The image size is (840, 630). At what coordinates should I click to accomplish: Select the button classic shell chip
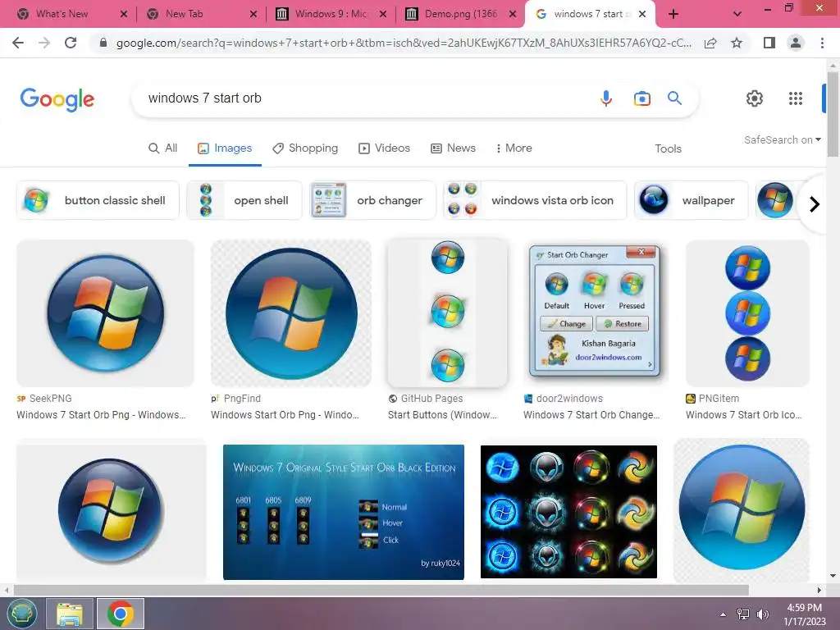[x=98, y=200]
